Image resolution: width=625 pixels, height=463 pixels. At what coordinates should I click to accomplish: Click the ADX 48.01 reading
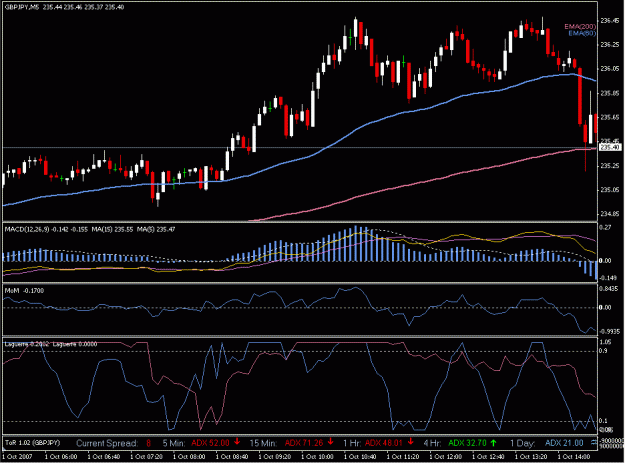coord(384,443)
